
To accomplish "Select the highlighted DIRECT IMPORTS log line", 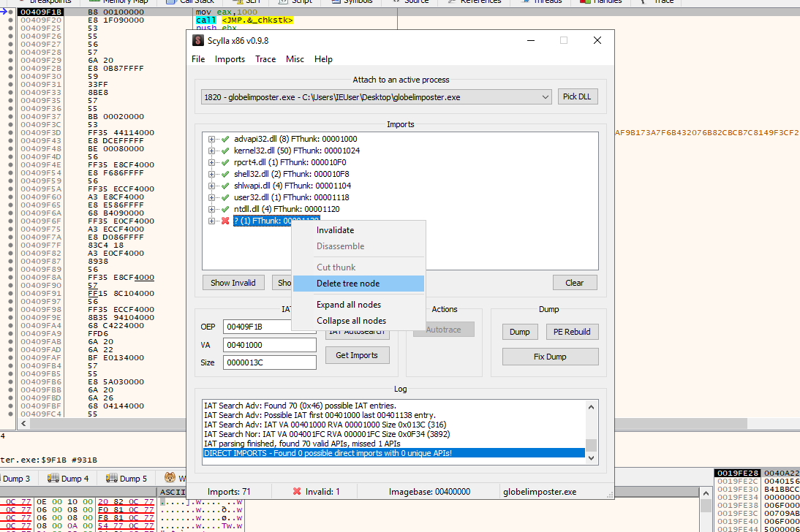I will [x=393, y=453].
